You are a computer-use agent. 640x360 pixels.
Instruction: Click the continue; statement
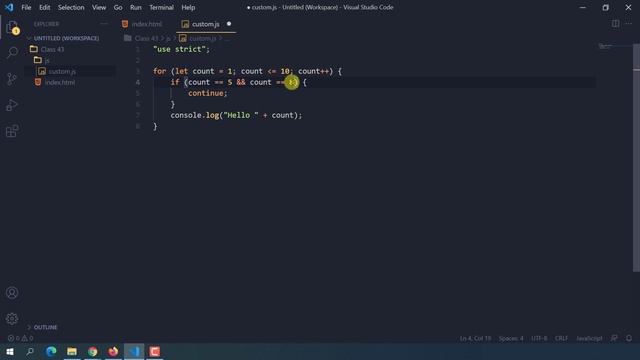pos(207,93)
